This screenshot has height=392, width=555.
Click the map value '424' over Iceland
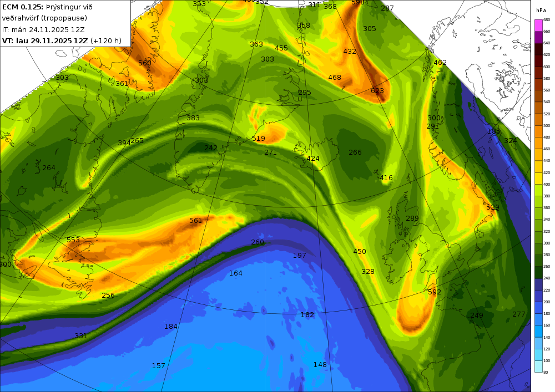(313, 159)
